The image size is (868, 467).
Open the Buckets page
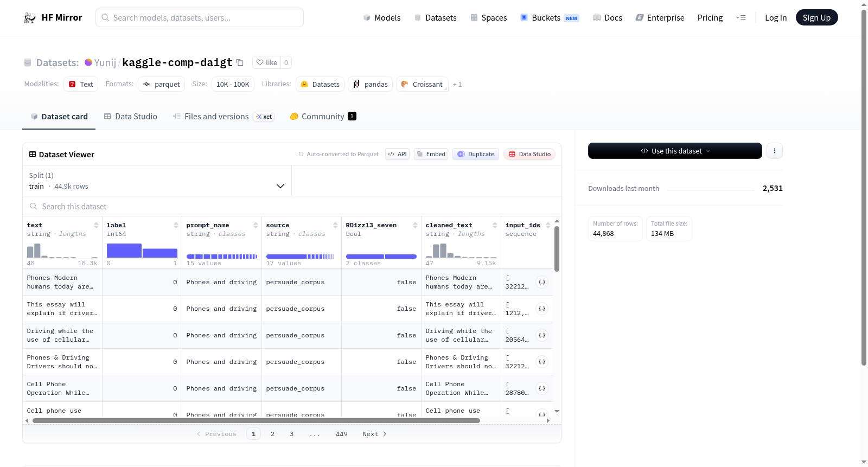(x=550, y=18)
